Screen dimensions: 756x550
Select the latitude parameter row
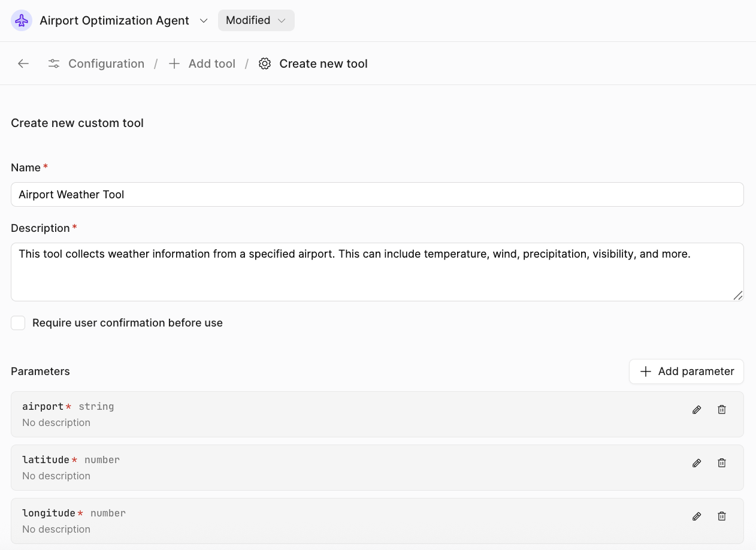click(x=359, y=468)
